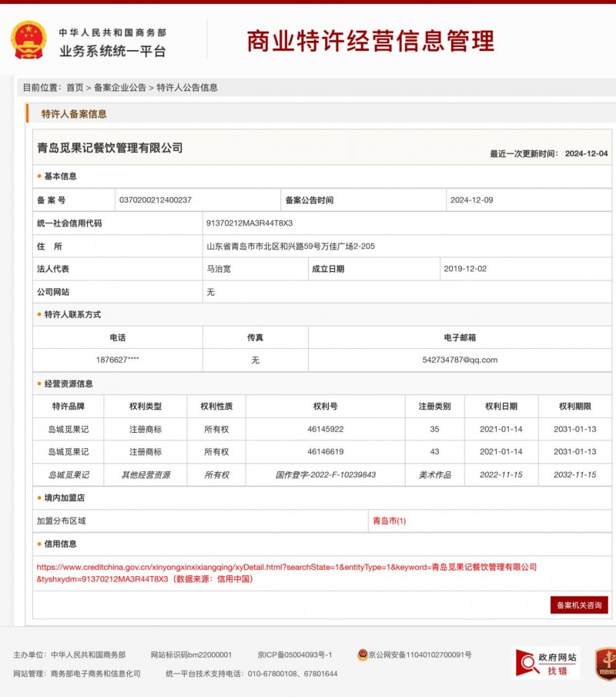Click the police shield icon in footer
Viewport: 616px width, 697px height.
pyautogui.click(x=363, y=655)
